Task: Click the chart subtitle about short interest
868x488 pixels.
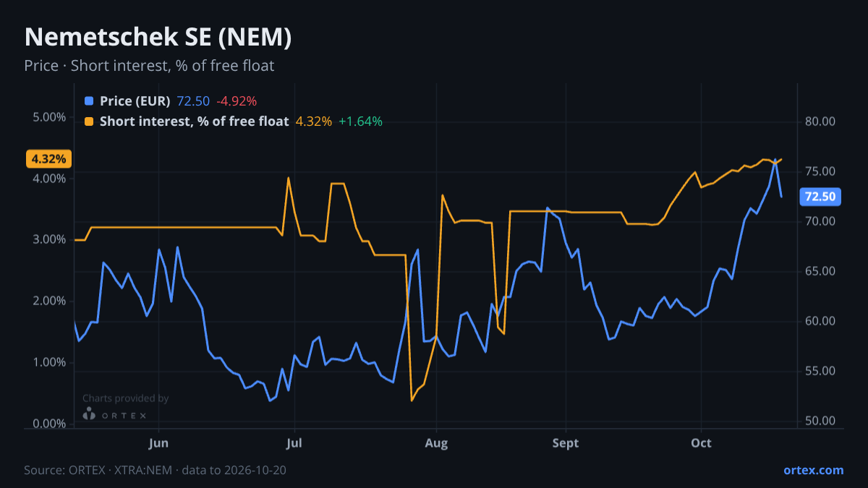Action: (x=149, y=66)
